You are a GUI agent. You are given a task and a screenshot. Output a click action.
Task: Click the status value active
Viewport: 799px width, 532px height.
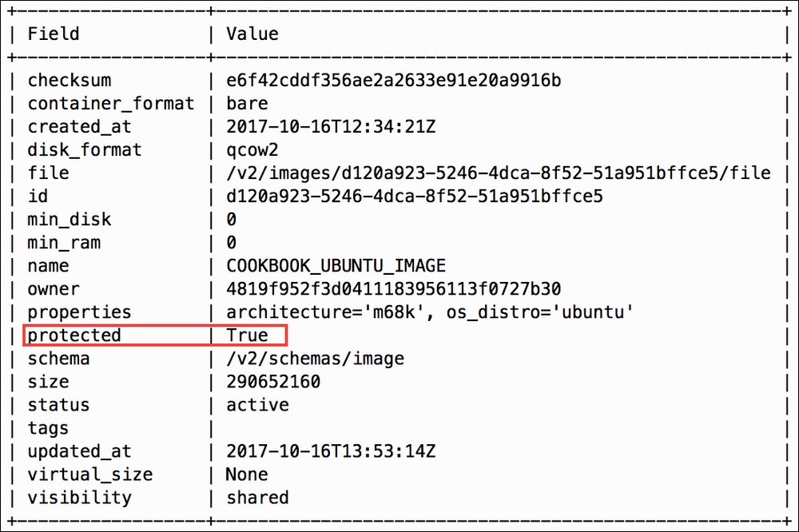[257, 405]
